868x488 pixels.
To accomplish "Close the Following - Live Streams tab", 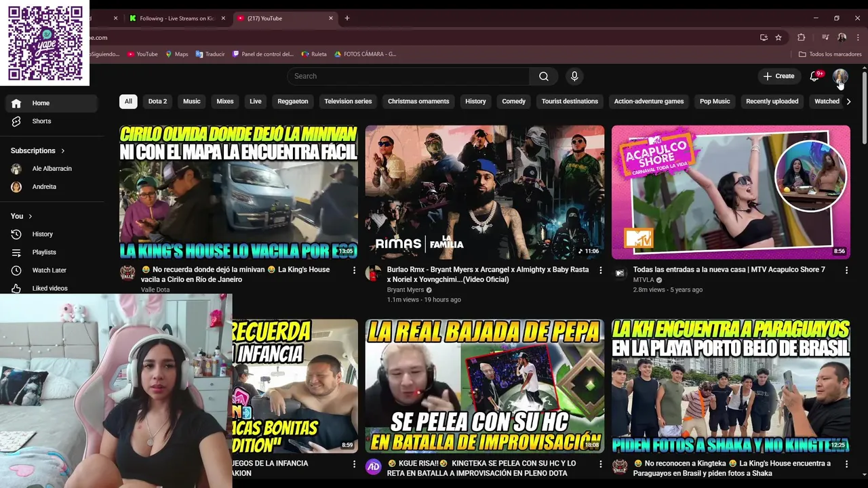I will click(x=223, y=18).
